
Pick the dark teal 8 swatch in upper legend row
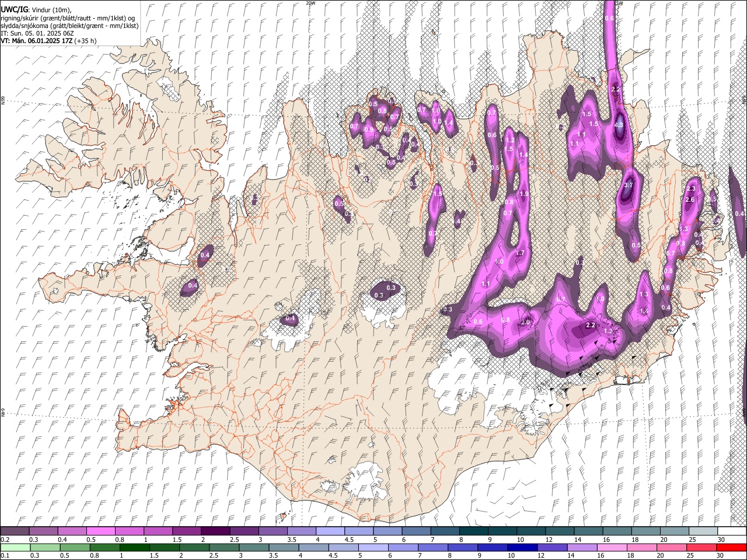point(473,531)
